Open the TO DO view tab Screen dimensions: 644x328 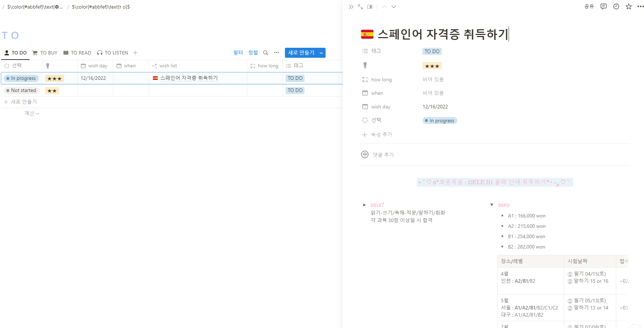tap(15, 53)
